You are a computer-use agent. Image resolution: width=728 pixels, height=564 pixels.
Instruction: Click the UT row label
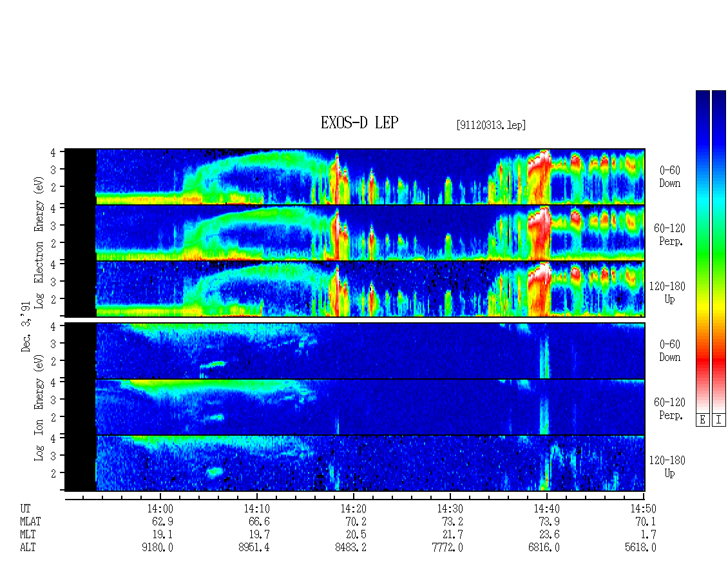25,509
